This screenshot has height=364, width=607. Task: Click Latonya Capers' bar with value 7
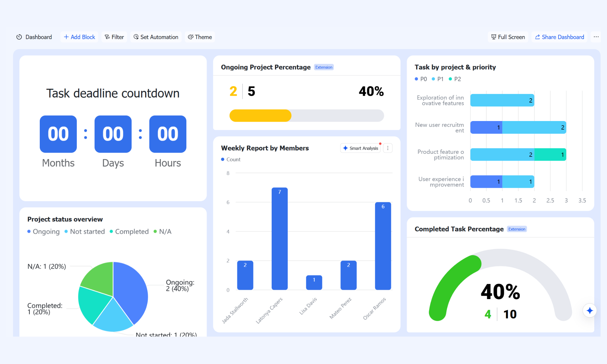coord(280,239)
